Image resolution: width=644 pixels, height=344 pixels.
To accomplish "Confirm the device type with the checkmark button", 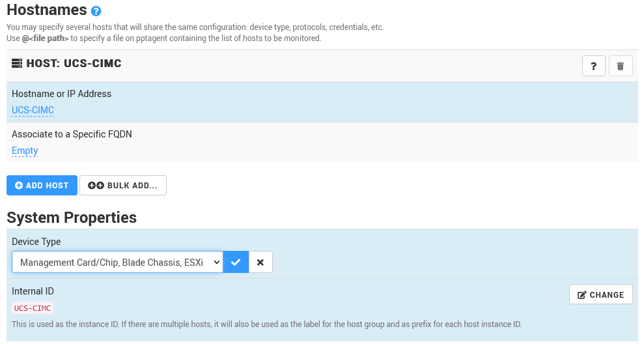I will 236,262.
